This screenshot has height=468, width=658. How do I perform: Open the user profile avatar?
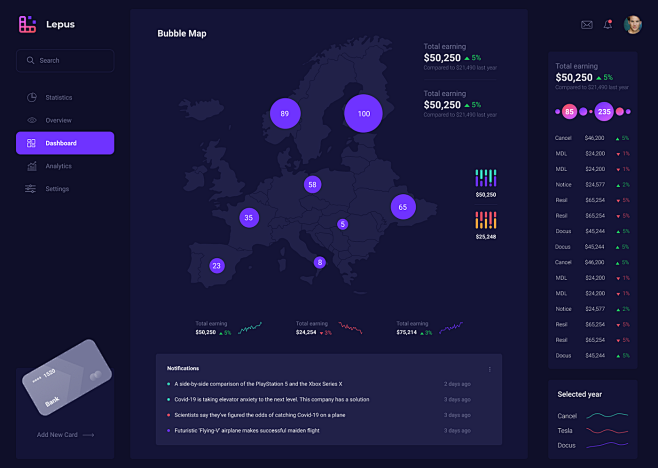(x=633, y=24)
